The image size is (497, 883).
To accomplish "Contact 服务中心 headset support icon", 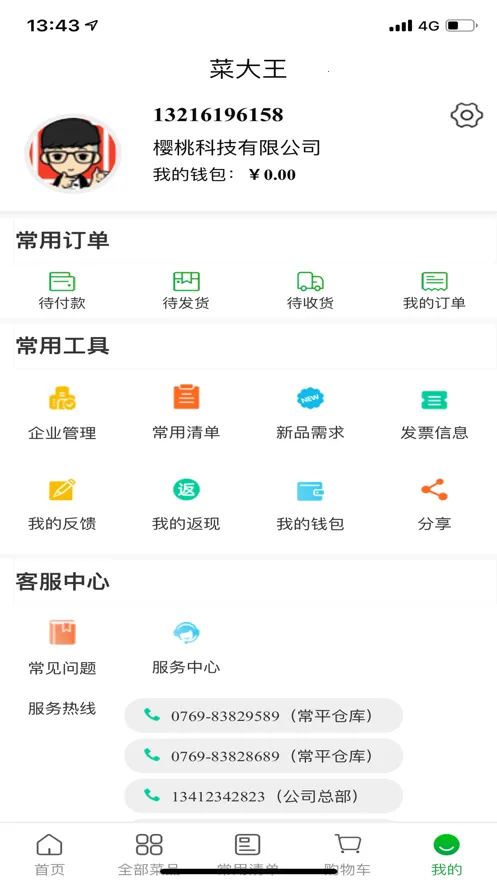I will coord(186,632).
